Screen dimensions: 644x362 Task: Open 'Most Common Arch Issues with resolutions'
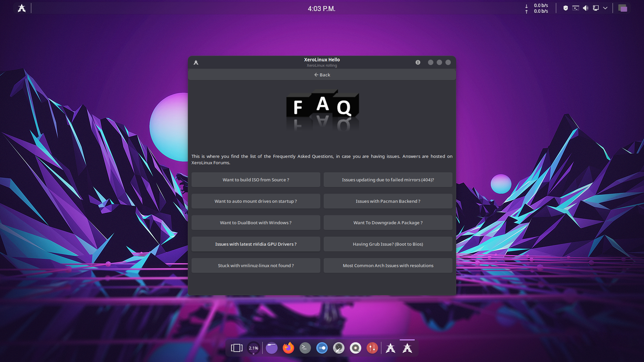tap(388, 265)
